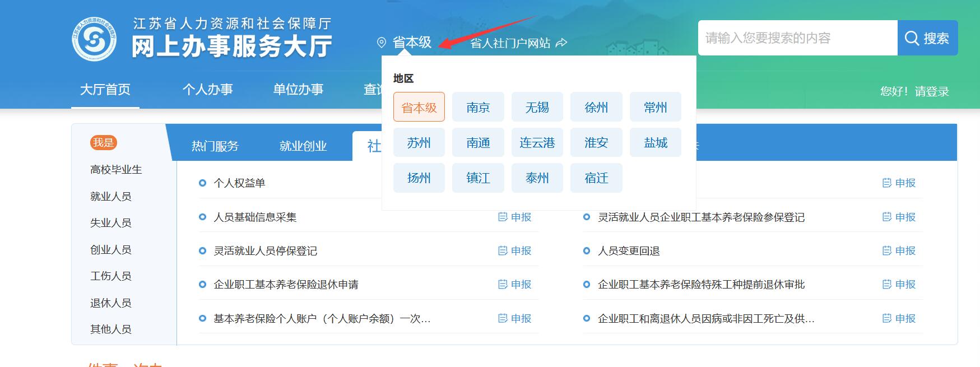The height and width of the screenshot is (367, 980).
Task: Click the share arrow beside 省人社门户网站
Action: point(561,43)
